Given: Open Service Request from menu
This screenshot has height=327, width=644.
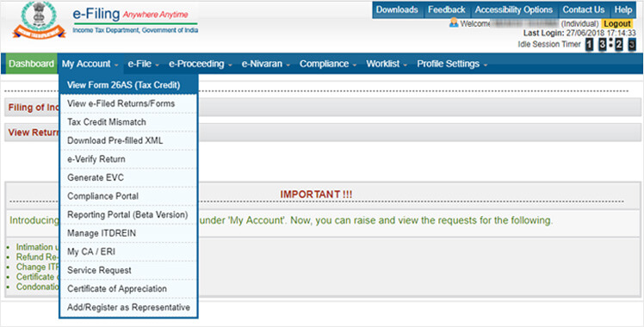Looking at the screenshot, I should tap(128, 270).
